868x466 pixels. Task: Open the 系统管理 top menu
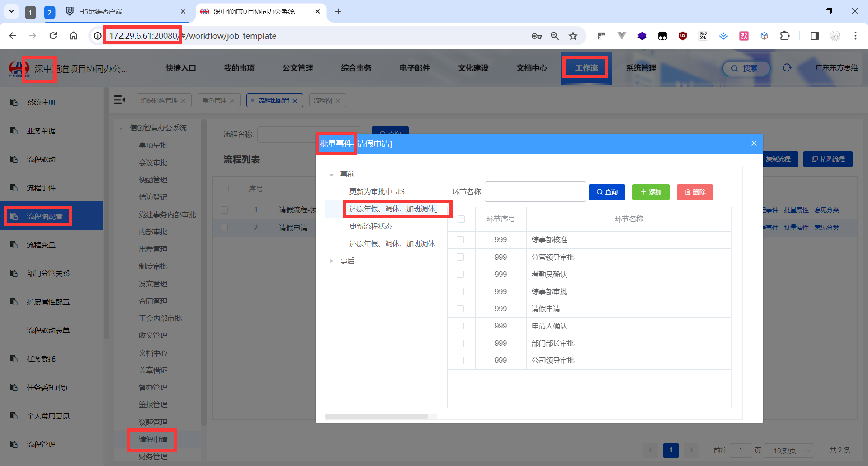coord(641,68)
